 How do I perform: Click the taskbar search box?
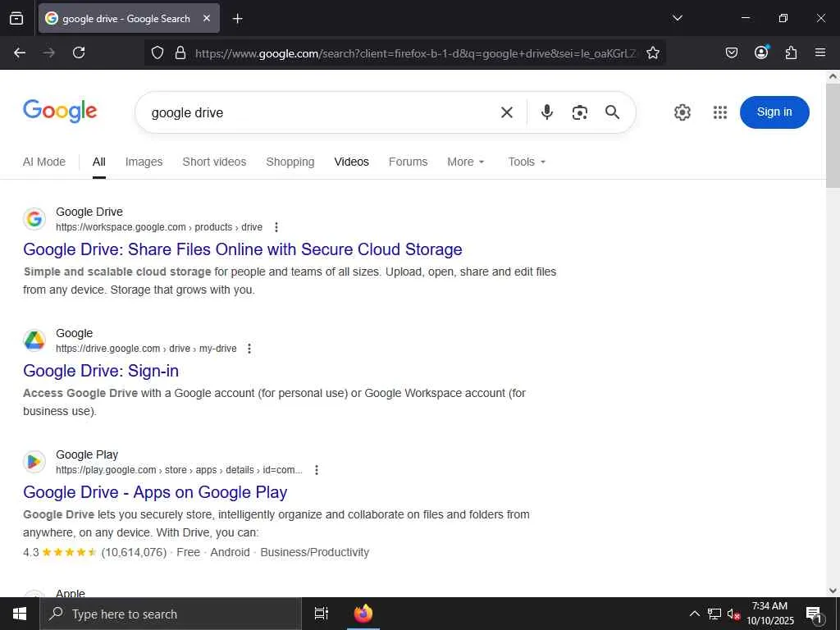click(171, 614)
